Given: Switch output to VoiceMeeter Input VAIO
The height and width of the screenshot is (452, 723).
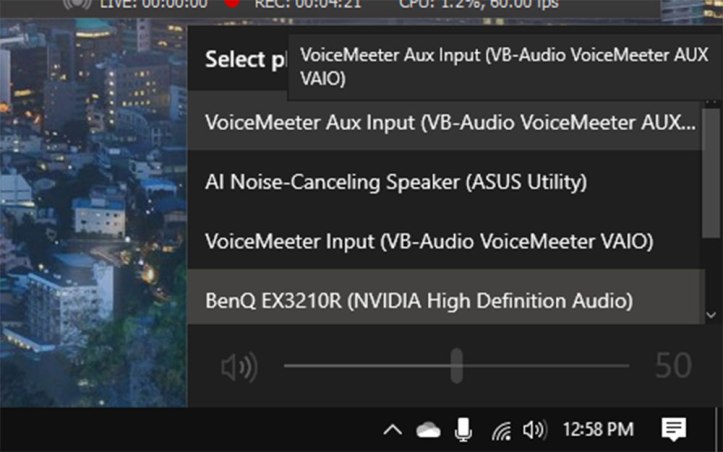Looking at the screenshot, I should [x=429, y=241].
